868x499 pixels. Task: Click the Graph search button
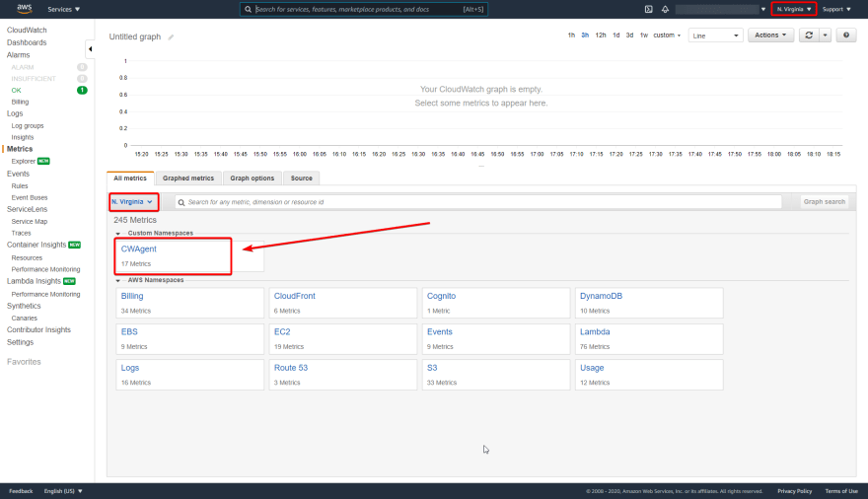[x=825, y=202]
